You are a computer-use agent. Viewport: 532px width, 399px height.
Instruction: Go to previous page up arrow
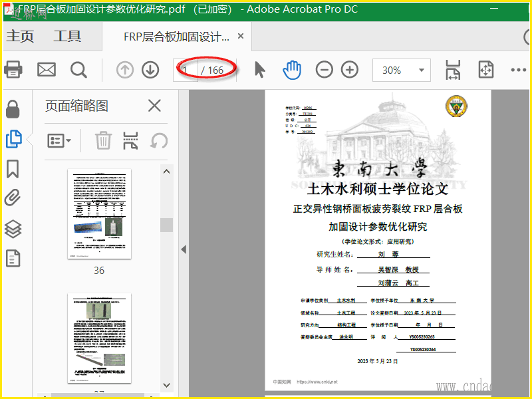pos(125,70)
